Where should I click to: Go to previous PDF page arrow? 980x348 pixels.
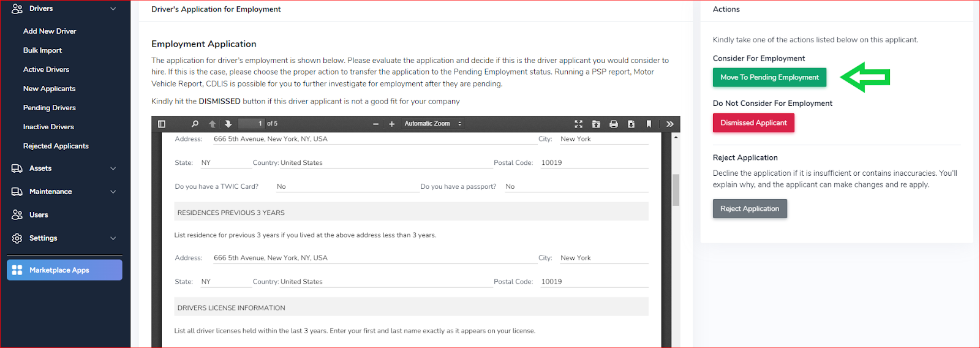[213, 124]
